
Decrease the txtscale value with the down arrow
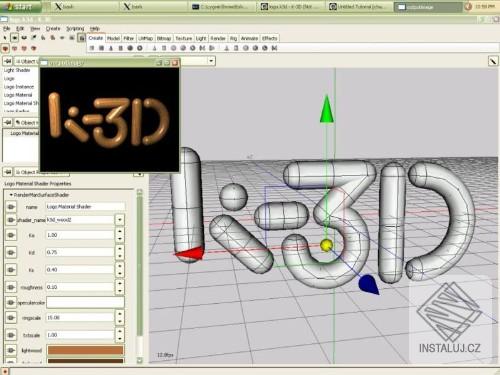pos(120,339)
